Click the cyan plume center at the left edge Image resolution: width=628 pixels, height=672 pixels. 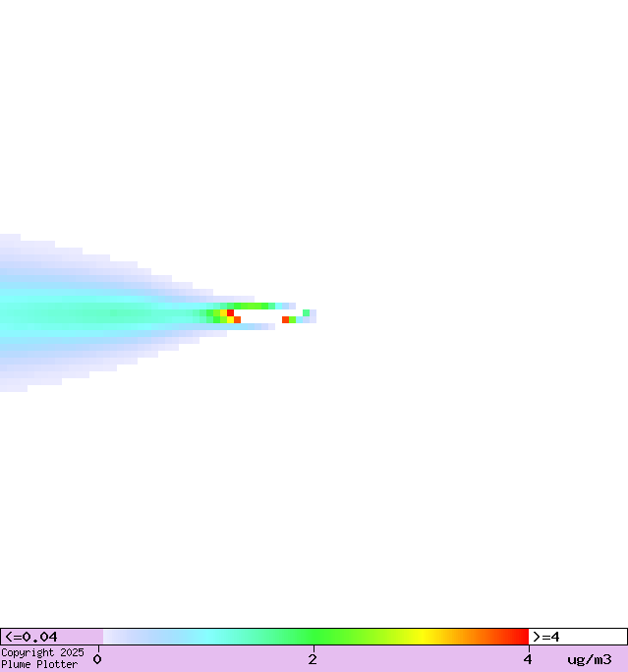(8, 314)
